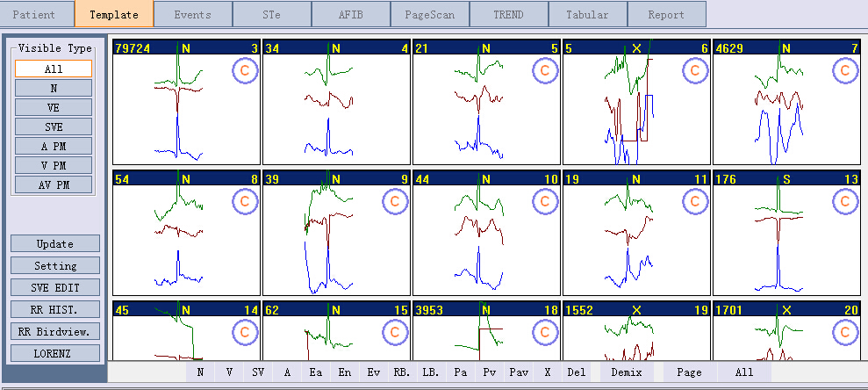868x390 pixels.
Task: Click the C icon in template 15
Action: pos(394,332)
